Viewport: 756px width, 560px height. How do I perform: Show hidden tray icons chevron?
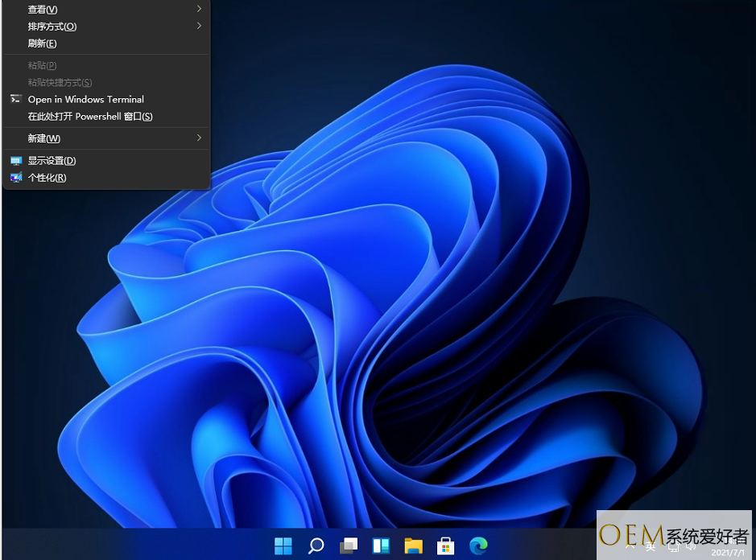pyautogui.click(x=630, y=546)
